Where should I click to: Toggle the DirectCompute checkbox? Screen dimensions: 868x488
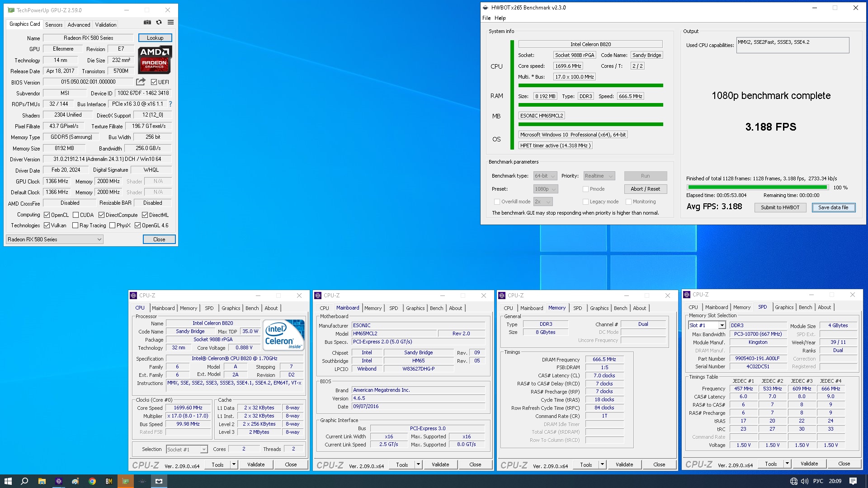click(x=102, y=215)
